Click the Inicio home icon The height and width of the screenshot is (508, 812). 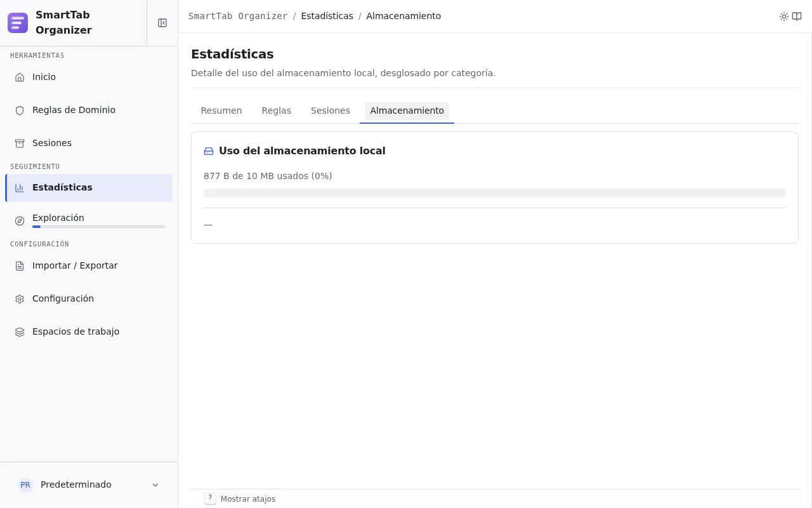point(20,77)
